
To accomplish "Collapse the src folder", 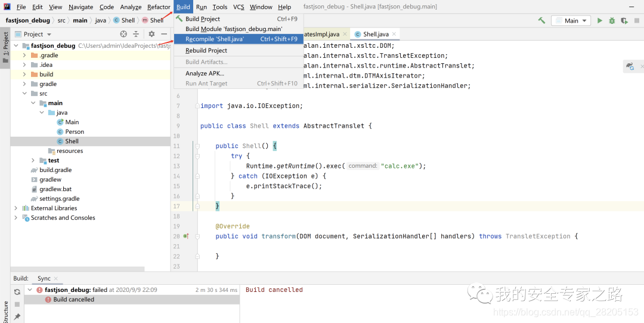I will coord(24,93).
